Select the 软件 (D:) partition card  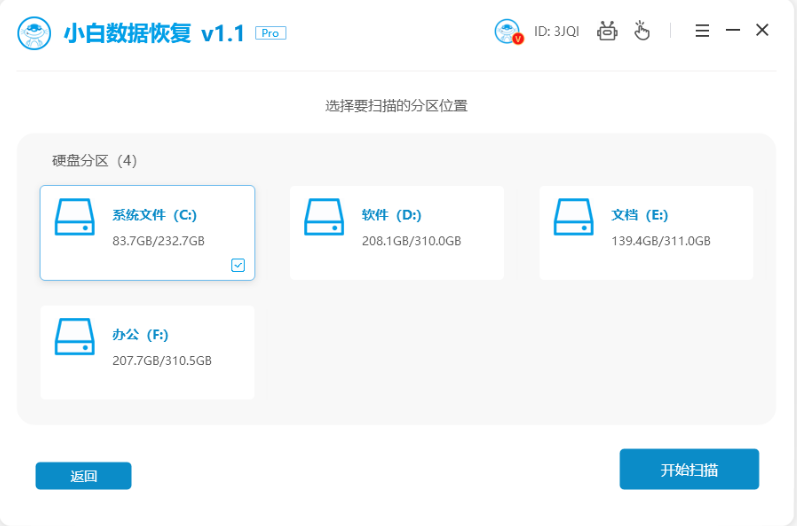tap(396, 232)
